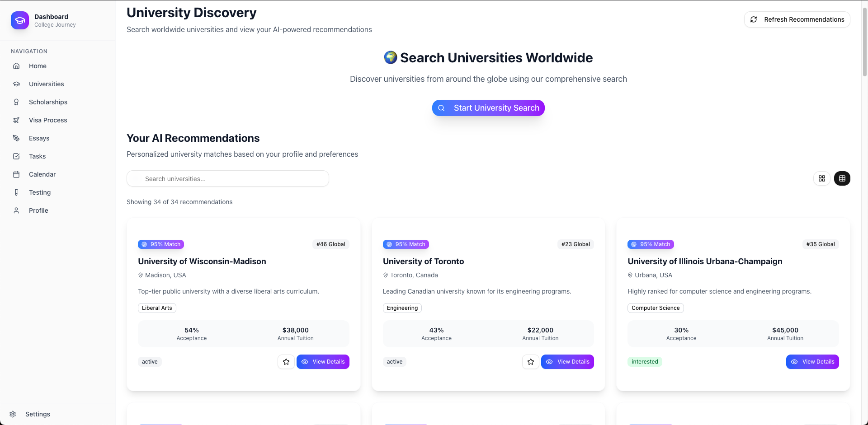Star the University of Toronto card
This screenshot has width=868, height=425.
pos(531,362)
